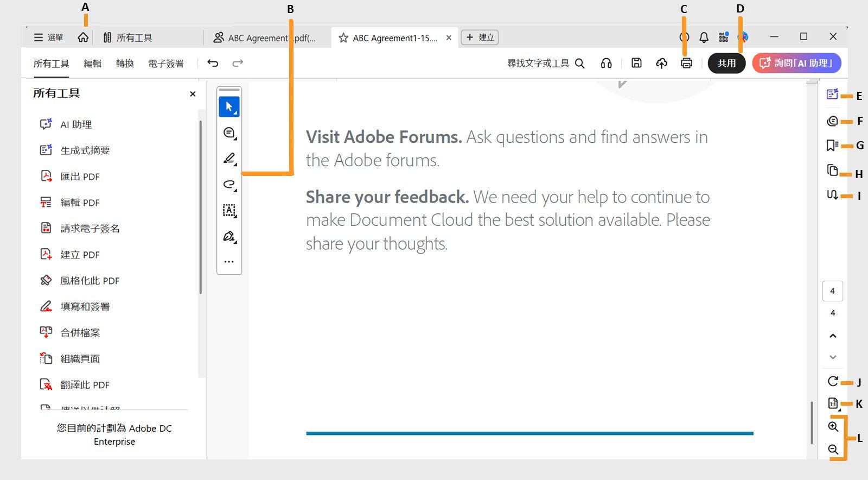Image resolution: width=868 pixels, height=480 pixels.
Task: Open the headphones read-aloud icon
Action: [606, 64]
